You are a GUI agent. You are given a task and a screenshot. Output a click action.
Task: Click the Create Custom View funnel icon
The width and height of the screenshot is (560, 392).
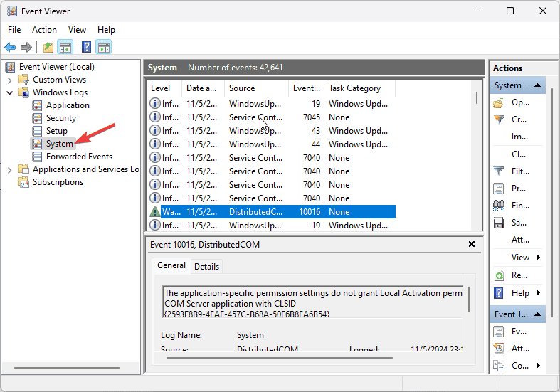click(499, 120)
